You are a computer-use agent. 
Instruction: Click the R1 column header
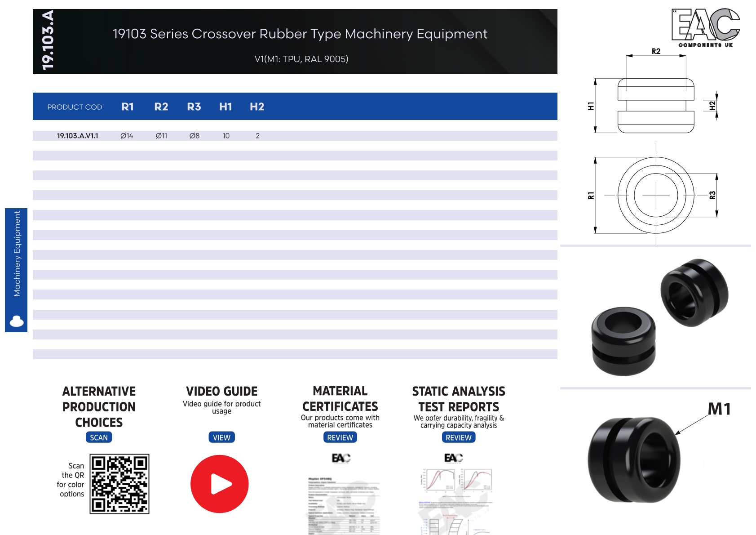pyautogui.click(x=128, y=107)
